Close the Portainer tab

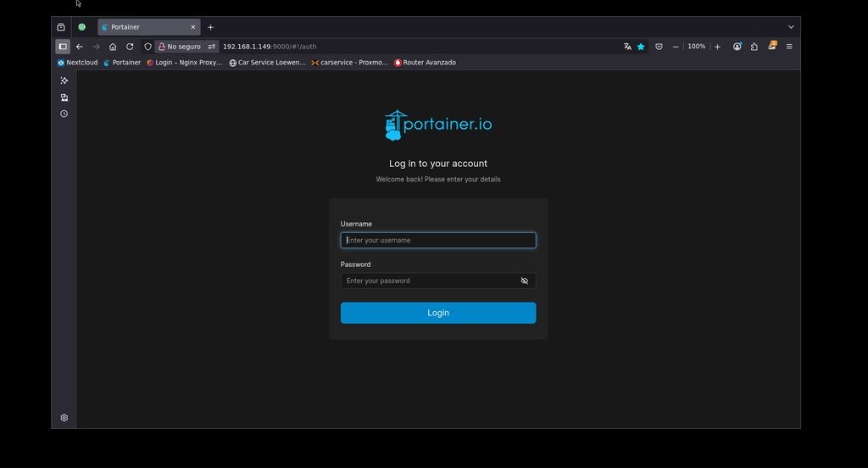click(x=193, y=27)
